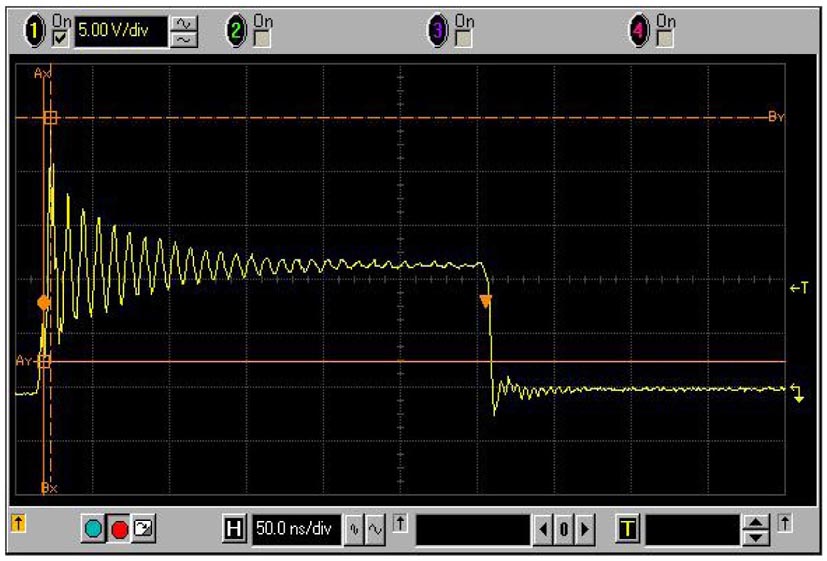Image resolution: width=827 pixels, height=561 pixels.
Task: Click the single acquisition icon beside red button
Action: [144, 528]
